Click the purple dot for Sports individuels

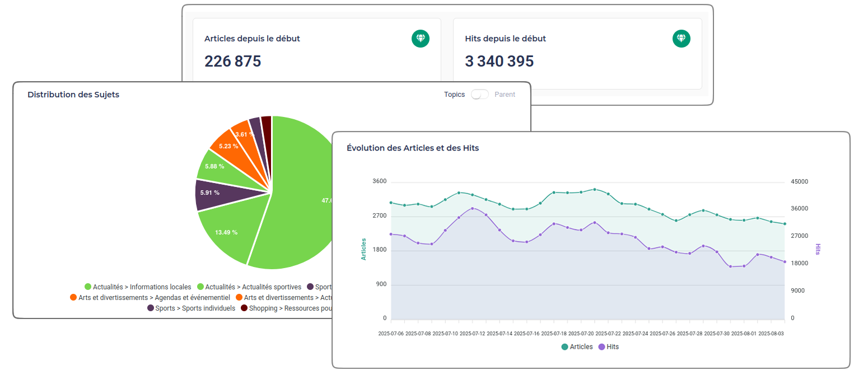pos(151,308)
